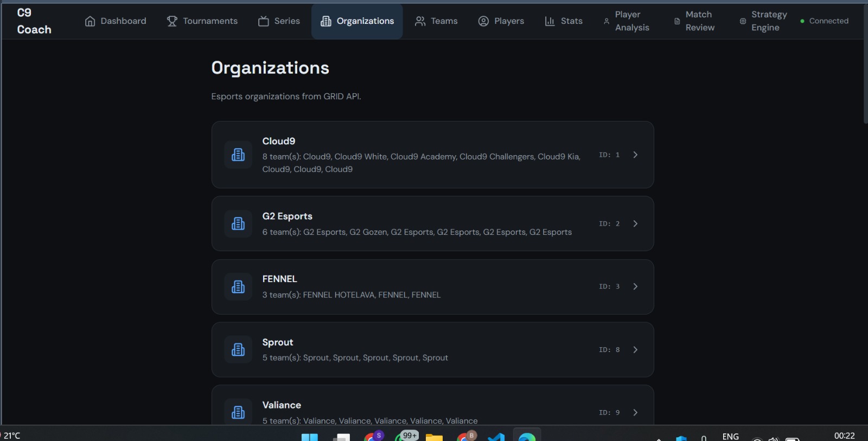Viewport: 868px width, 441px height.
Task: Go to the Player Analysis page
Action: (627, 21)
